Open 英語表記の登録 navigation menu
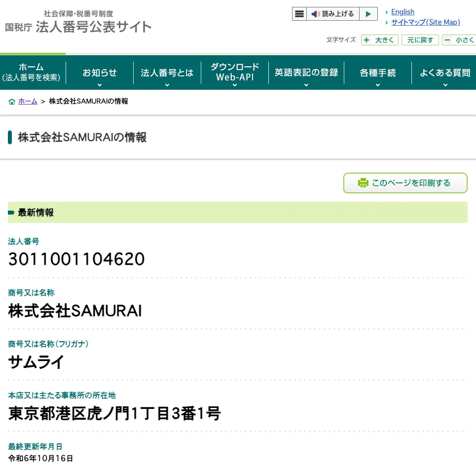This screenshot has width=476, height=471. pos(306,72)
